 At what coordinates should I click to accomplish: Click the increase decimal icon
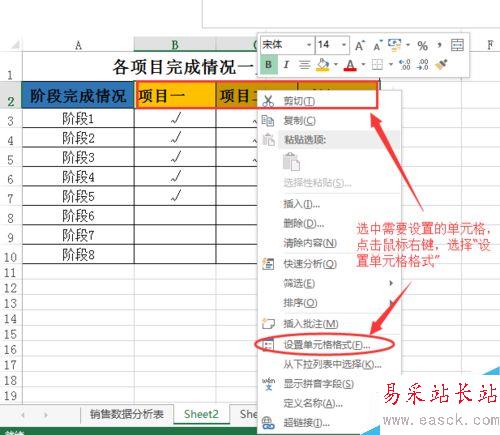pyautogui.click(x=405, y=65)
